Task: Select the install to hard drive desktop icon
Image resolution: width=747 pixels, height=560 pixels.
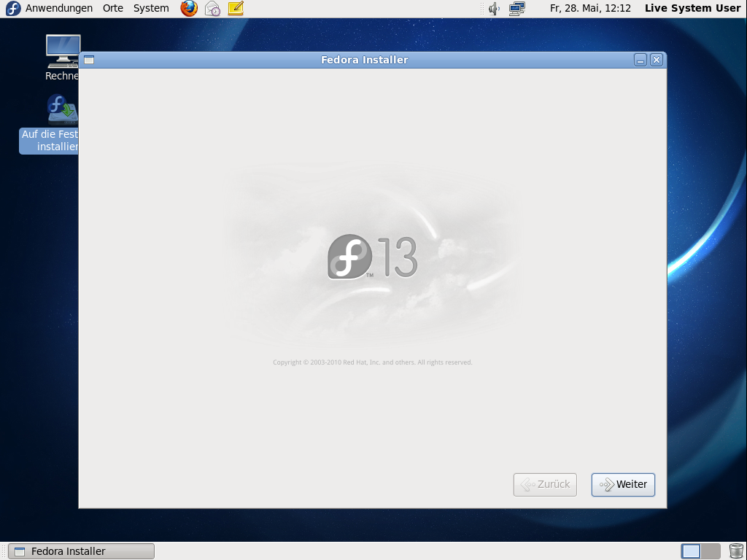Action: pos(49,124)
